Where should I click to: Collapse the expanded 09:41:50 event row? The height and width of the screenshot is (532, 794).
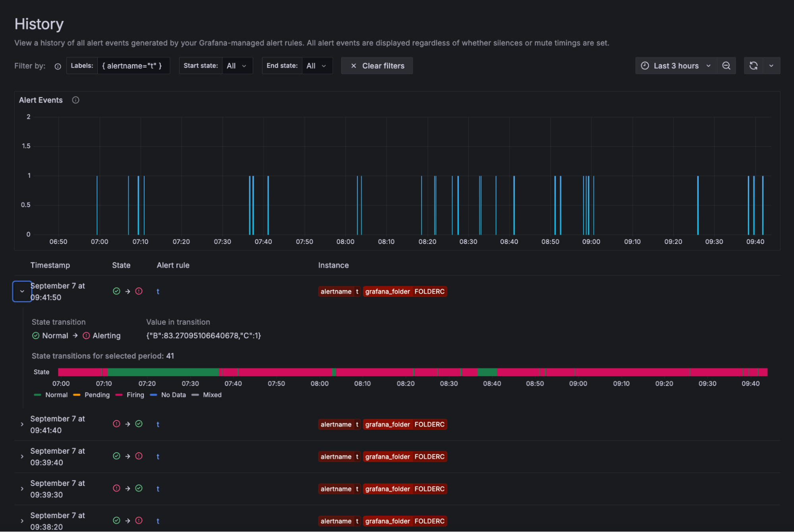[x=22, y=291]
